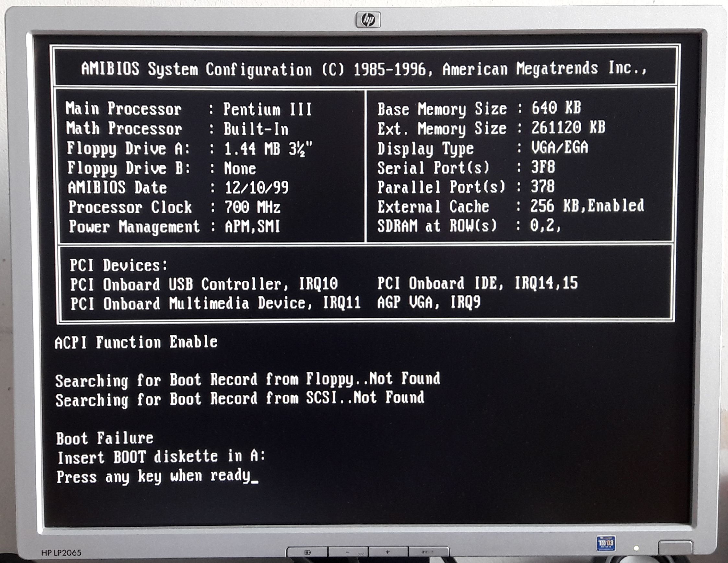This screenshot has height=563, width=728.
Task: Click the 'Boot Failure' message
Action: 105,438
